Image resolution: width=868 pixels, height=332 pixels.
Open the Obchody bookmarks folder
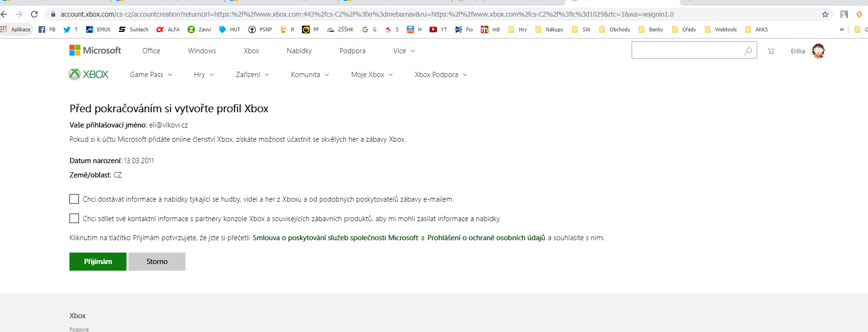pos(614,29)
